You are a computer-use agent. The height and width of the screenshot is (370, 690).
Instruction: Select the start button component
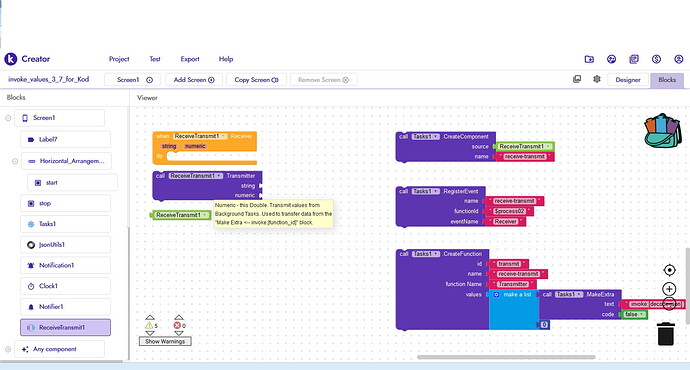(72, 183)
